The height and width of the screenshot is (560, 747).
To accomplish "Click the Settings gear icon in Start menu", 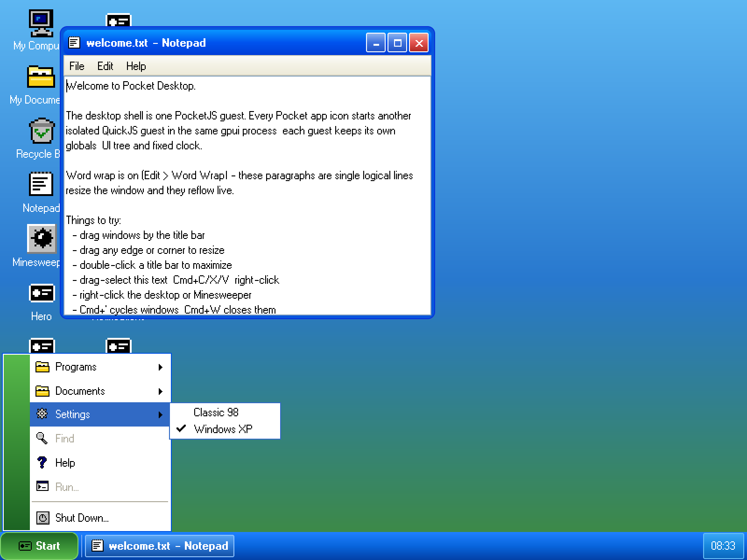I will coord(42,414).
